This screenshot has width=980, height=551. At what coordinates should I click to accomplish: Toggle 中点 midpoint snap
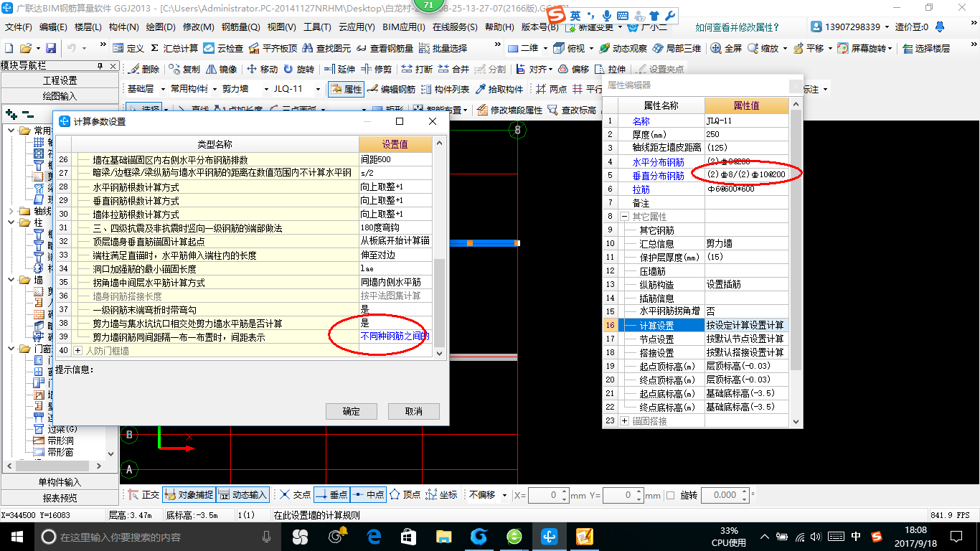pyautogui.click(x=368, y=494)
